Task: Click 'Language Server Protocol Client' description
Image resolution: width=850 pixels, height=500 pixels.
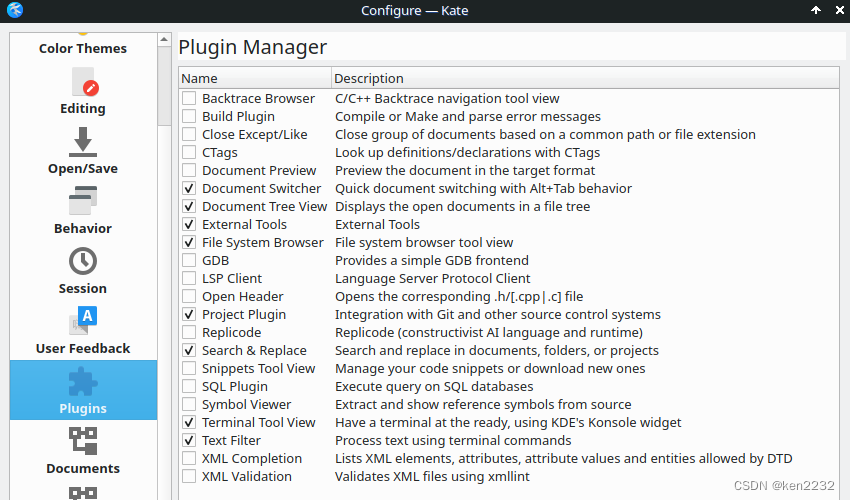Action: tap(433, 278)
